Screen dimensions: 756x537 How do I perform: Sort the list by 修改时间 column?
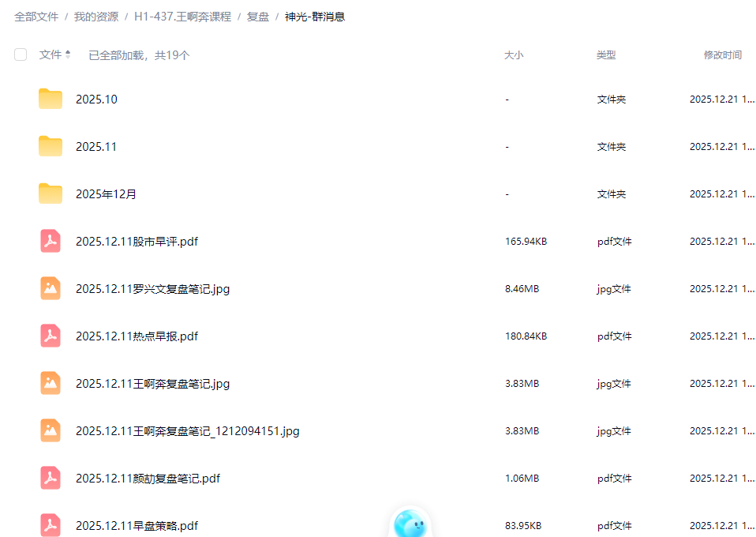pyautogui.click(x=723, y=55)
